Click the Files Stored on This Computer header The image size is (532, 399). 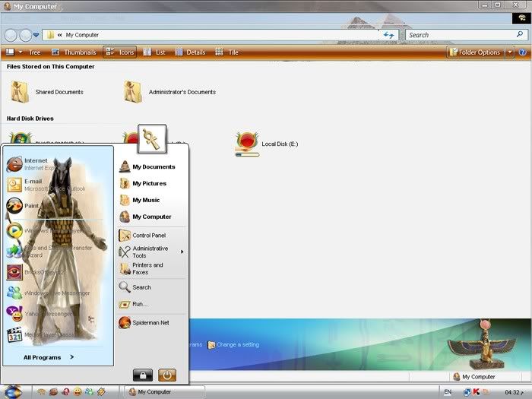pyautogui.click(x=51, y=67)
